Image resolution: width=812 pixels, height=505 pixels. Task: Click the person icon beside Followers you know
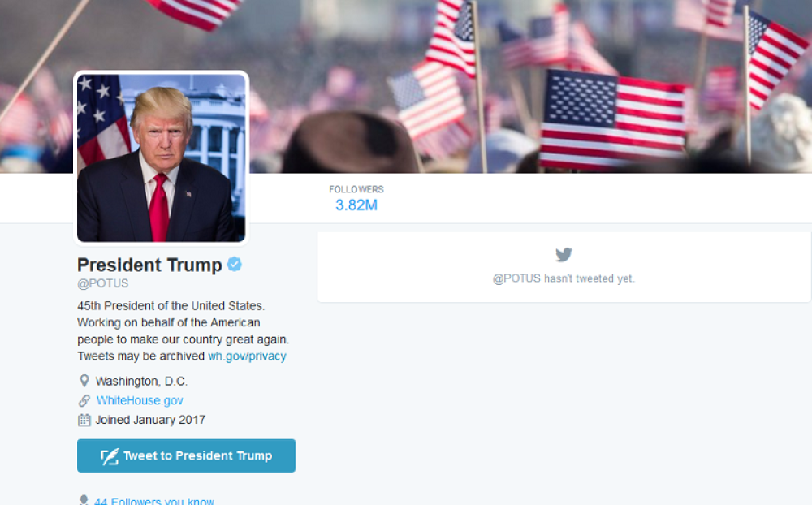[84, 500]
